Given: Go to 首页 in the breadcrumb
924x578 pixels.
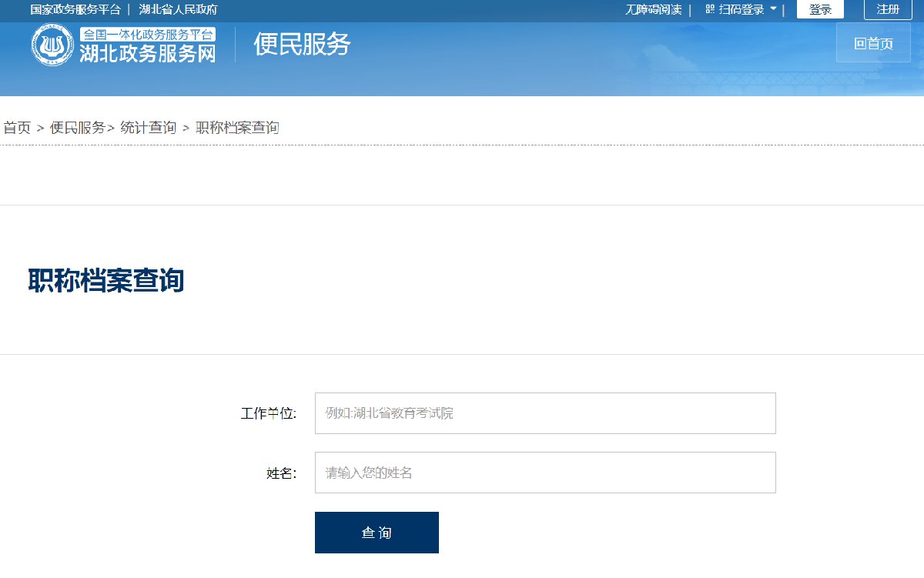Looking at the screenshot, I should [17, 128].
